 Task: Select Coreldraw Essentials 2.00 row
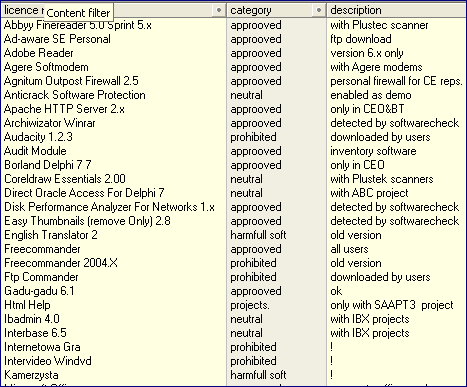coord(65,179)
